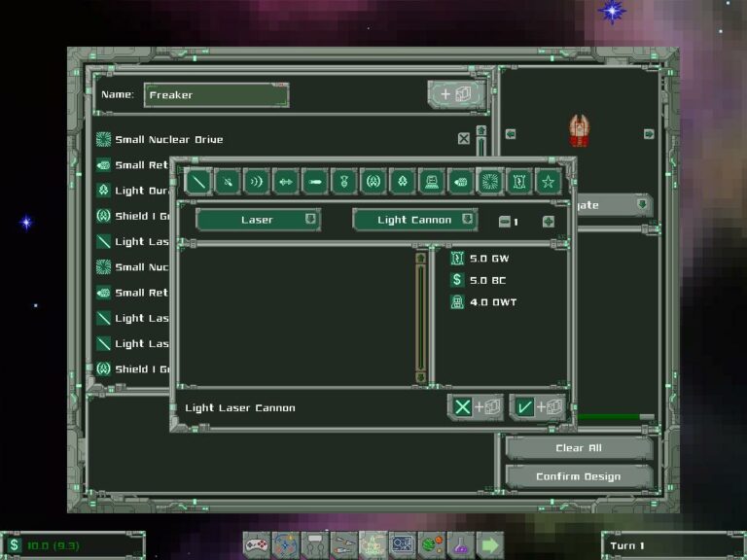
Task: Open the diplomacy people icon in bottom bar
Action: pos(315,545)
